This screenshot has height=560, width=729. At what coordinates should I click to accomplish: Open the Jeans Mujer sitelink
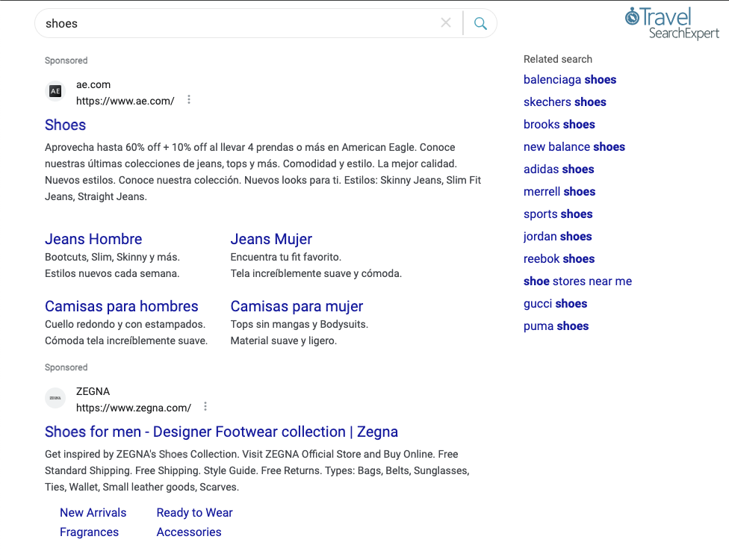272,239
